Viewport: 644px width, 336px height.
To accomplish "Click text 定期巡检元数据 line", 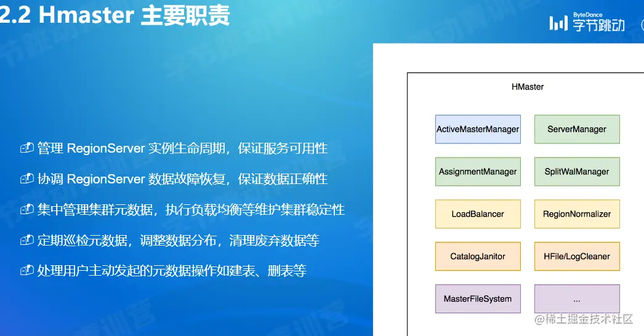I will [179, 240].
